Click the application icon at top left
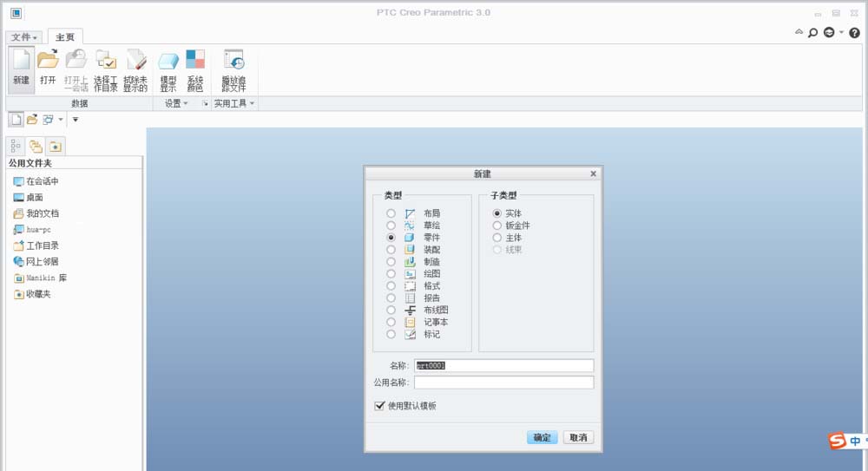Image resolution: width=868 pixels, height=471 pixels. (x=16, y=13)
